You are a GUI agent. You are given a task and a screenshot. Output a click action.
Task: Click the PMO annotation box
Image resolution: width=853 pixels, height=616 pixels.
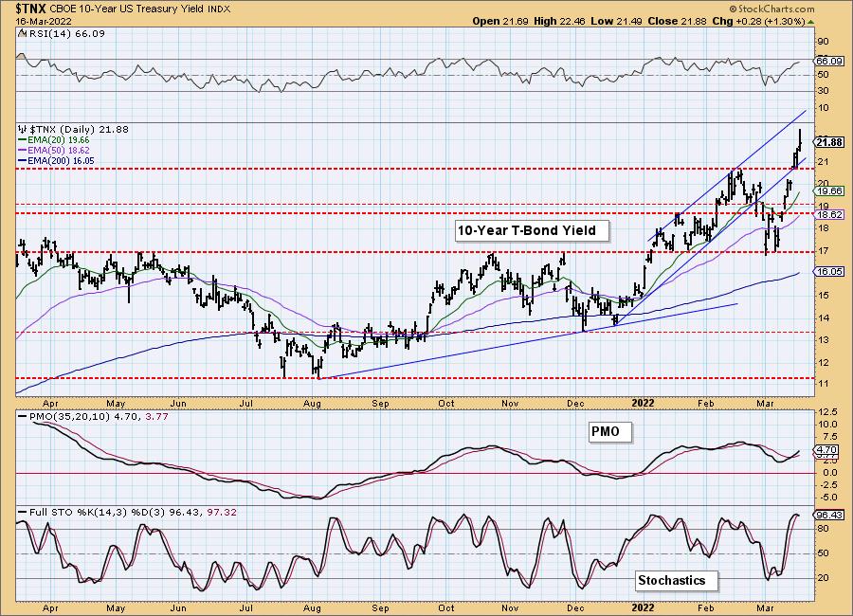coord(609,432)
